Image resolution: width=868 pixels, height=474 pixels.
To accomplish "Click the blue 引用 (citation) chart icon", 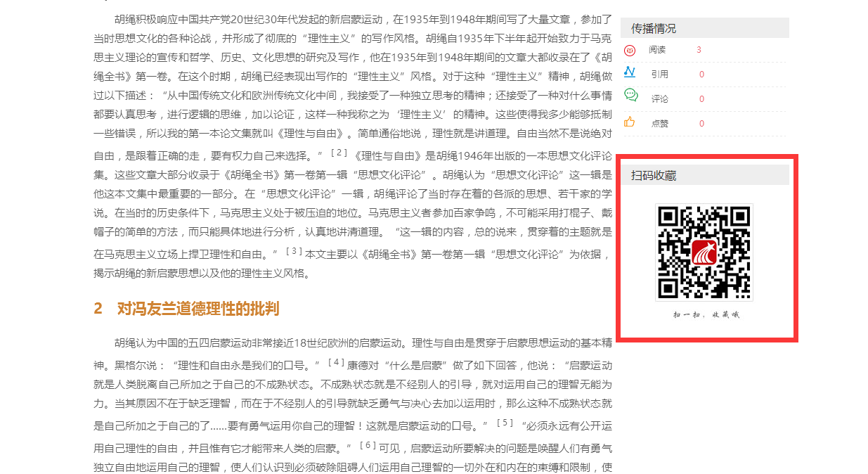I will click(x=630, y=72).
